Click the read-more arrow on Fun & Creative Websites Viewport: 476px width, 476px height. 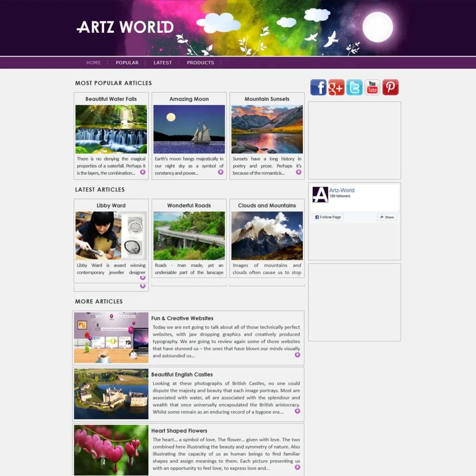tap(297, 355)
